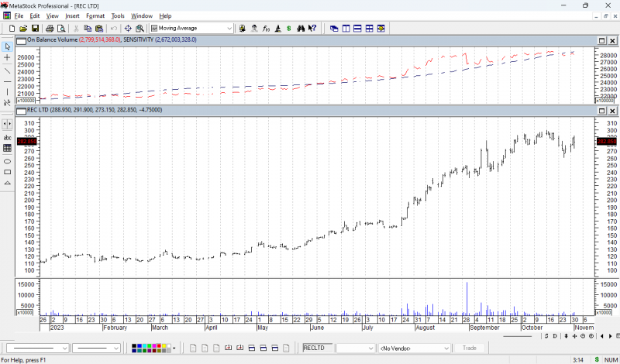Pick the text 'abc' annotation tool
This screenshot has width=620, height=364.
[x=8, y=137]
